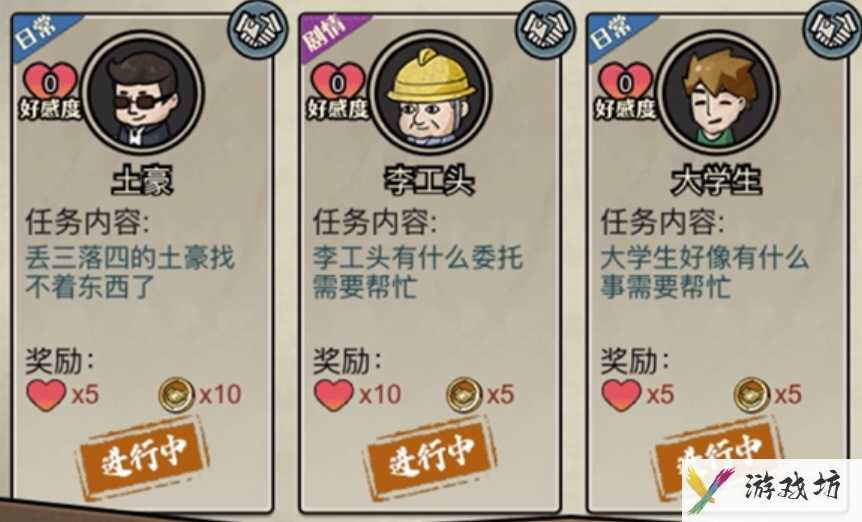Click the handshake icon on 土豪 card
The height and width of the screenshot is (522, 862).
pos(258,27)
